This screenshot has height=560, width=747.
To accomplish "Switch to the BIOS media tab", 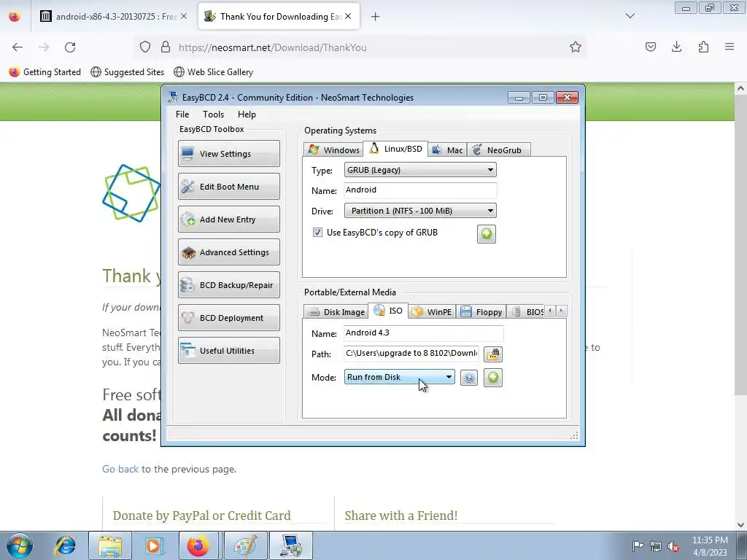I will [x=527, y=311].
